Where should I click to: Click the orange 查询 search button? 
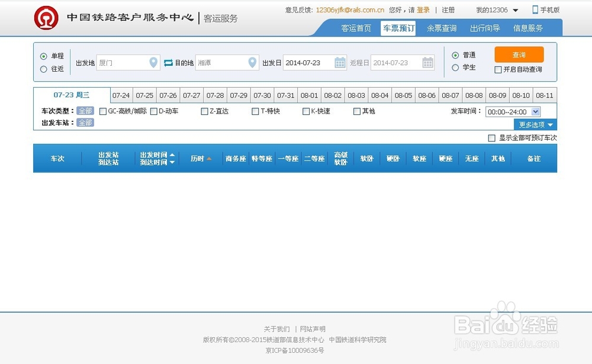pyautogui.click(x=519, y=55)
